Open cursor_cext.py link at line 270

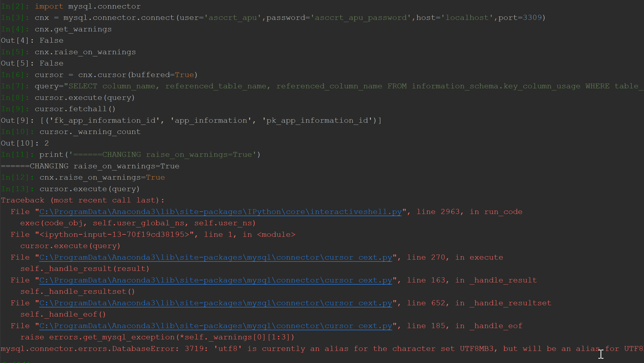215,257
